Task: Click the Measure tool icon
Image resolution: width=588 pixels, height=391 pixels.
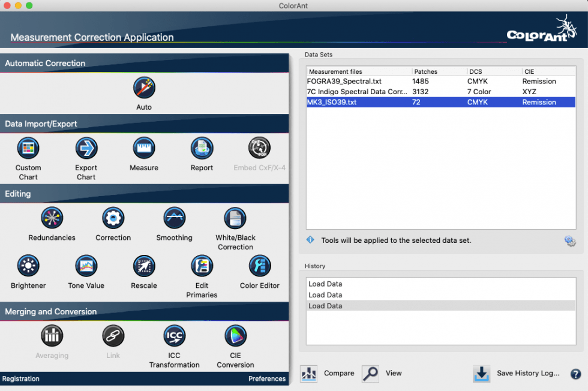Action: coord(144,148)
